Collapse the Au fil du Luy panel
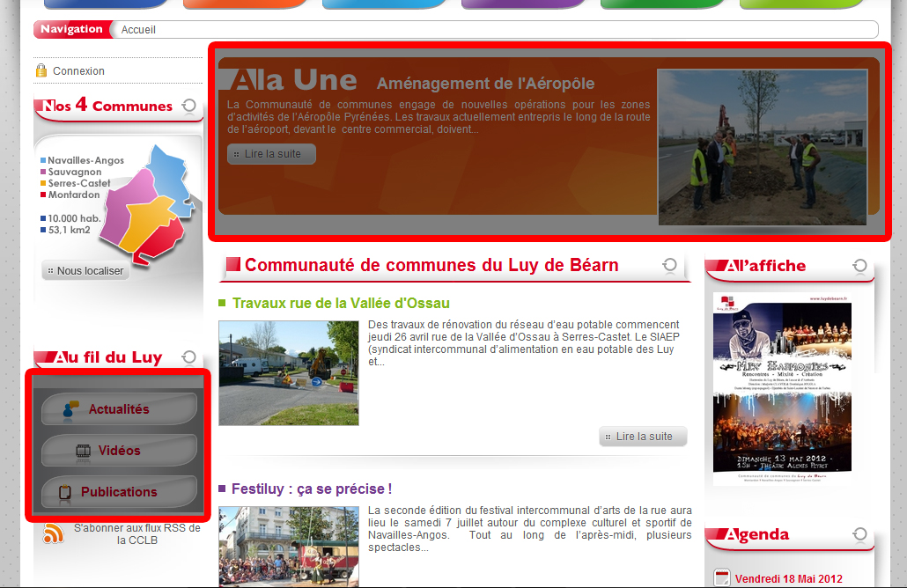The height and width of the screenshot is (588, 907). [x=188, y=357]
